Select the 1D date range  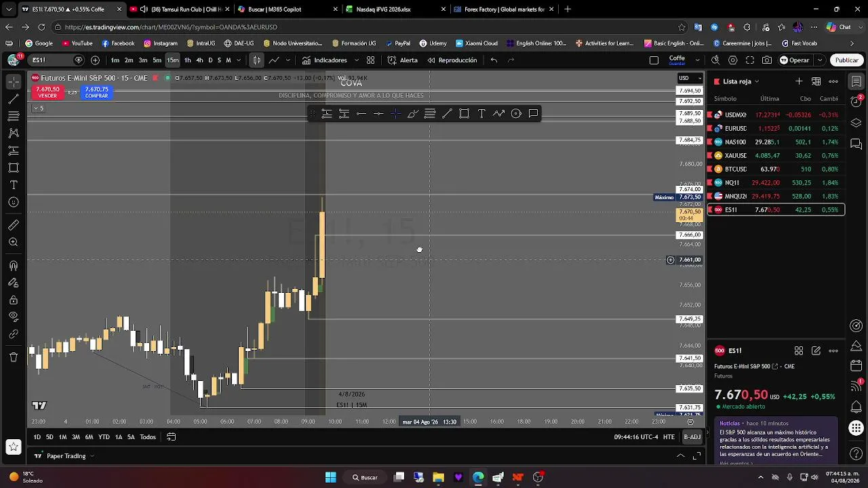(37, 437)
